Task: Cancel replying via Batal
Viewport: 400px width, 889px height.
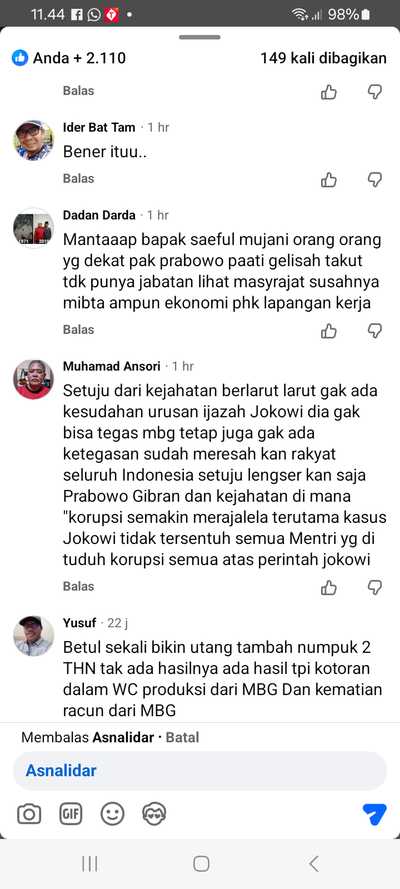Action: point(182,738)
